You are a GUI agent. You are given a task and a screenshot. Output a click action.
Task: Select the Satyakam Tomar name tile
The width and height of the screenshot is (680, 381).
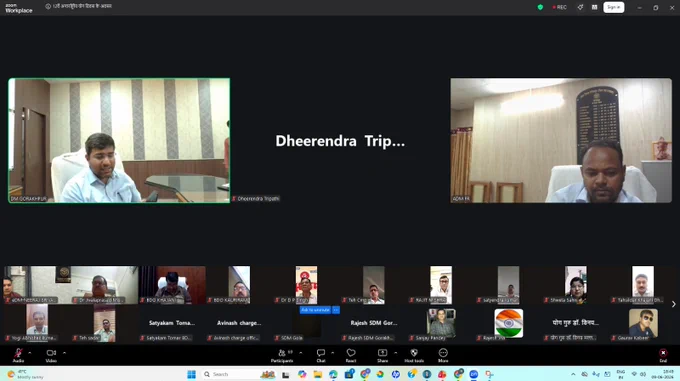tap(172, 323)
